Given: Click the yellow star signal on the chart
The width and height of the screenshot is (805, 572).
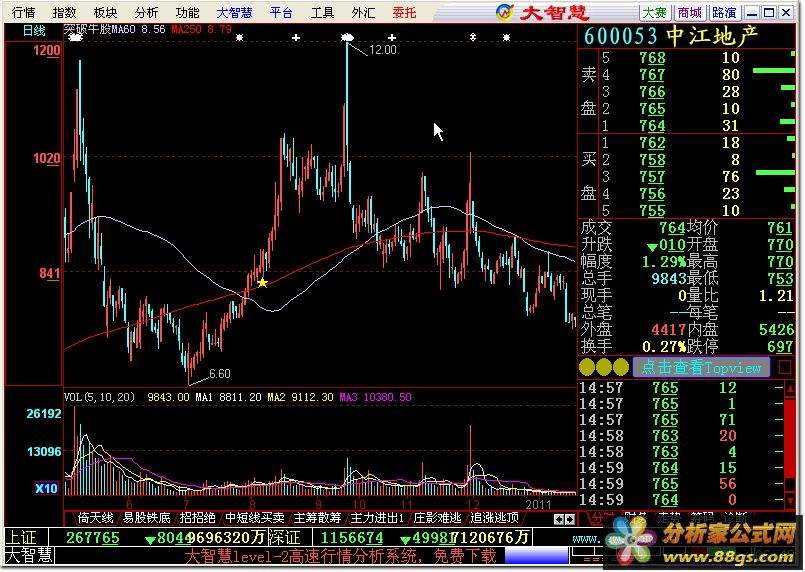Looking at the screenshot, I should click(x=262, y=283).
